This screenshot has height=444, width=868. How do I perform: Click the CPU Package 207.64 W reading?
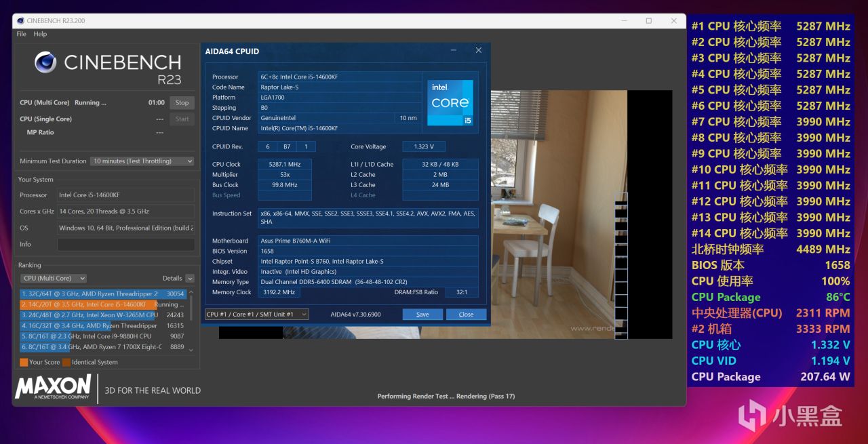(770, 377)
